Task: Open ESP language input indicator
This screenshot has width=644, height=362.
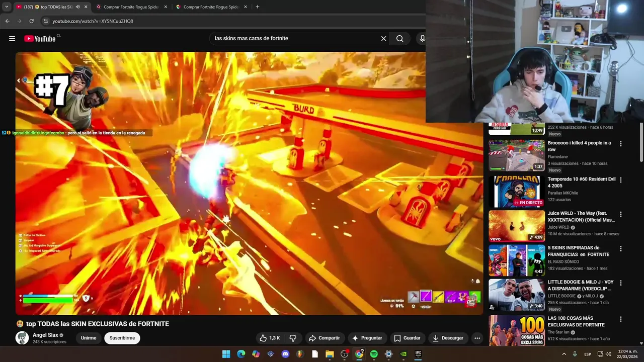Action: tap(588, 354)
